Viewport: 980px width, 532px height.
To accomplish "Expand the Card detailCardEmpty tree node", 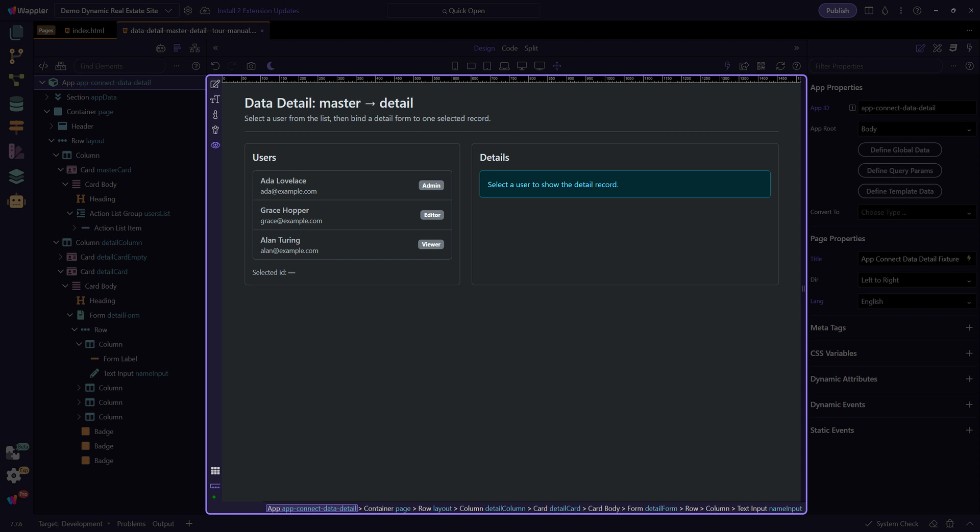I will (x=61, y=257).
